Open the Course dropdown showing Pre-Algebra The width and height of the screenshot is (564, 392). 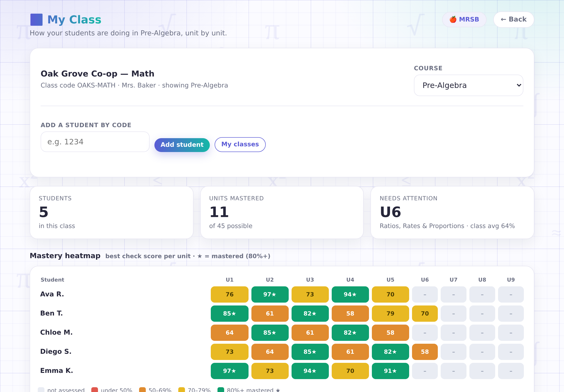click(x=468, y=85)
